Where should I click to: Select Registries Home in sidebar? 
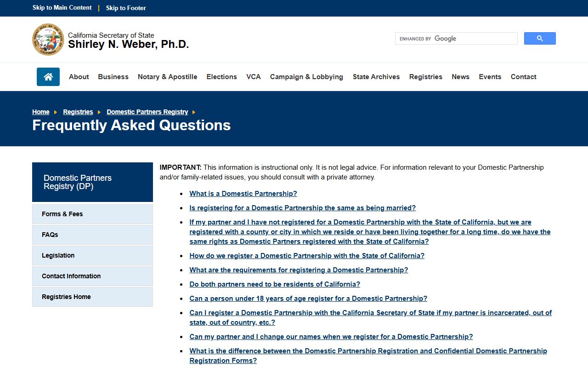[x=92, y=297]
